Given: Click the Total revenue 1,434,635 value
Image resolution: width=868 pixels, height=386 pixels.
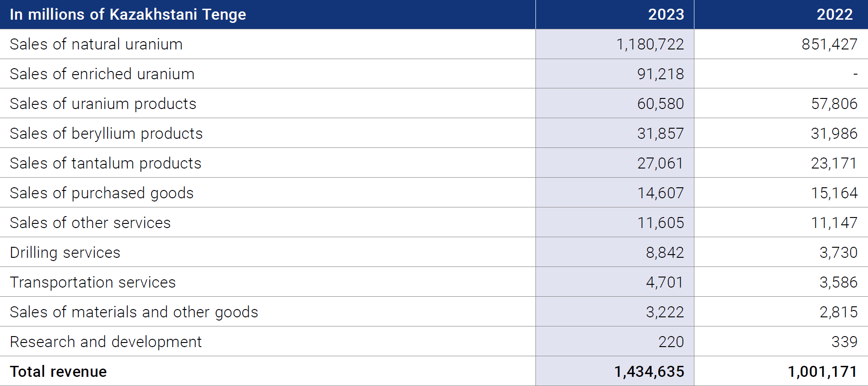Looking at the screenshot, I should pos(649,372).
